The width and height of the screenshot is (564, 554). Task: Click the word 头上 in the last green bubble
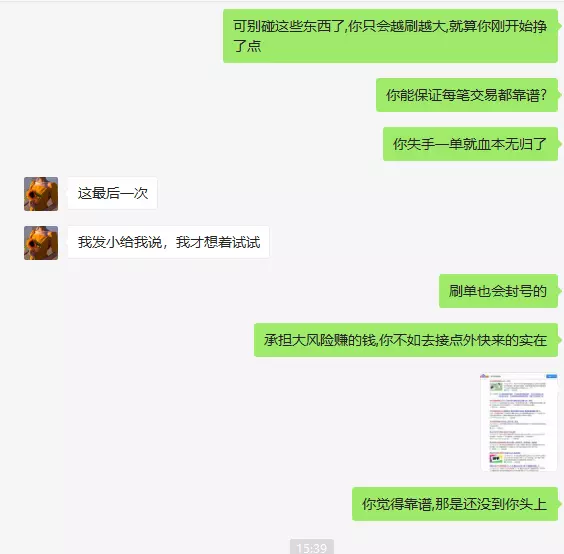pyautogui.click(x=533, y=504)
